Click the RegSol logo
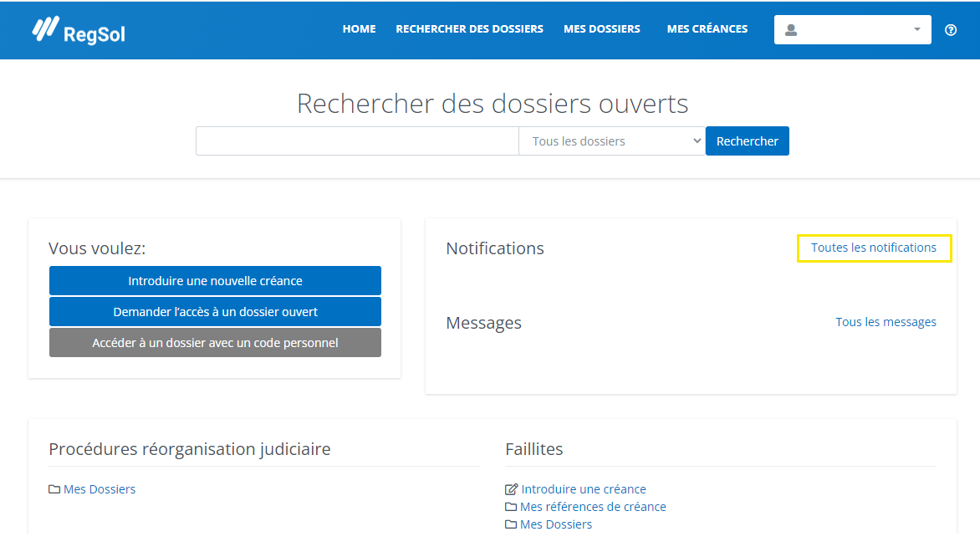 point(79,30)
